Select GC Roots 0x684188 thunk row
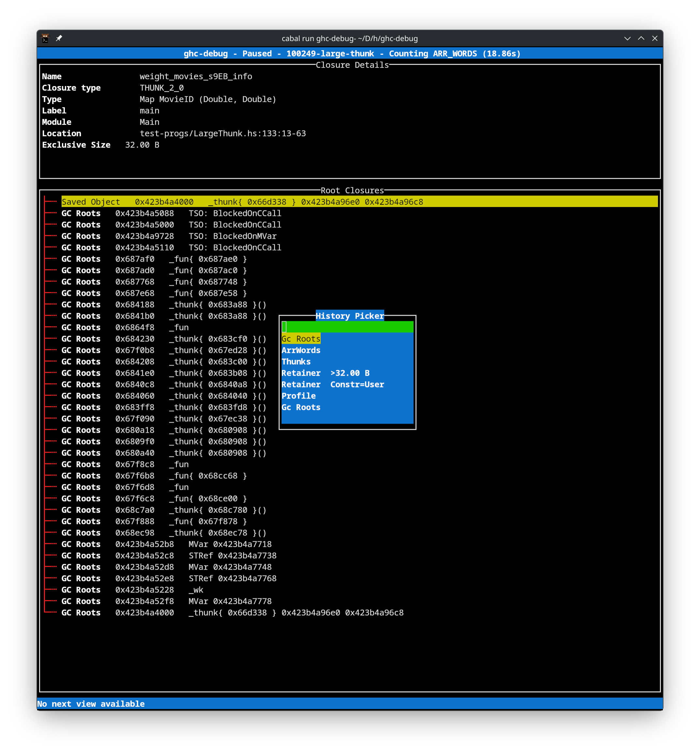 tap(164, 304)
